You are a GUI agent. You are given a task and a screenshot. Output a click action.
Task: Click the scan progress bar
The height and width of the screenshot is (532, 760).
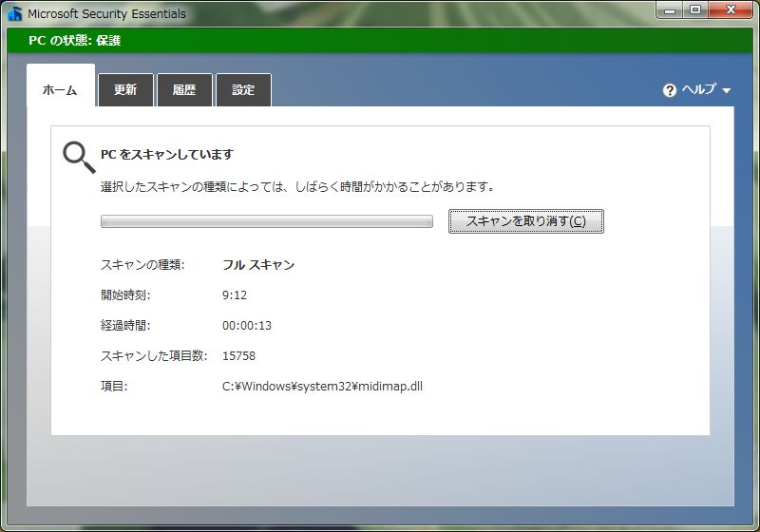pos(267,221)
